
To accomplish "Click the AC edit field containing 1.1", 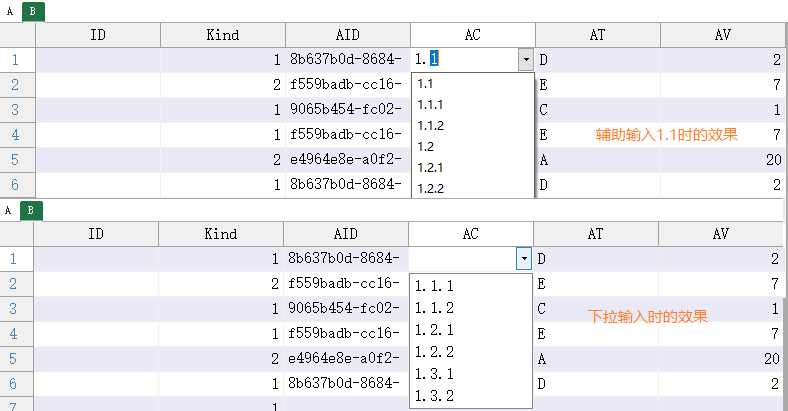I will [x=465, y=60].
